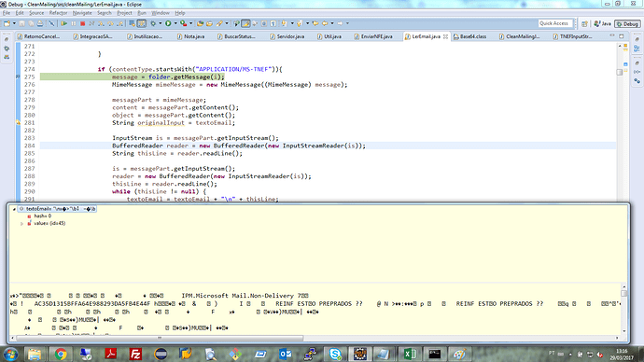
Task: Toggle Use Step Filters button
Action: pos(141,23)
